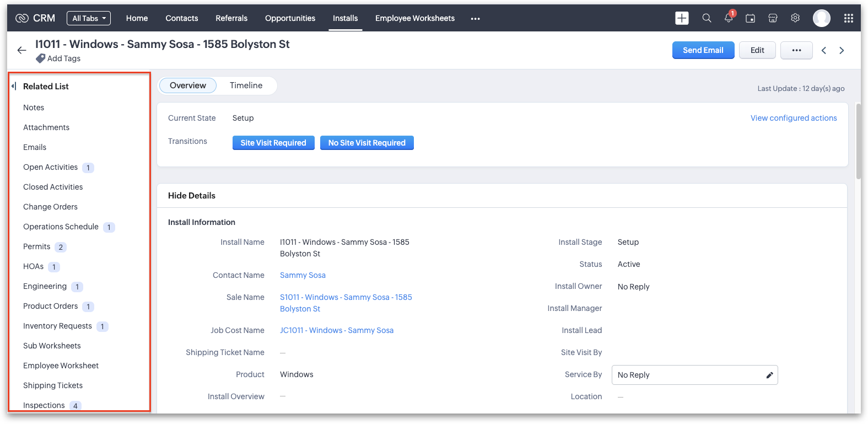Open the Opportunities tab
868x424 pixels.
click(x=290, y=18)
